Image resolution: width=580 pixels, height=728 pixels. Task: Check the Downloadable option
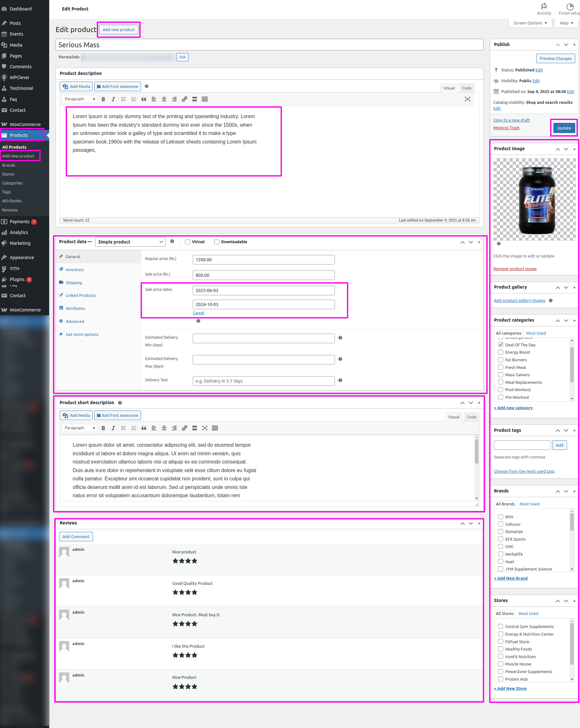tap(217, 242)
